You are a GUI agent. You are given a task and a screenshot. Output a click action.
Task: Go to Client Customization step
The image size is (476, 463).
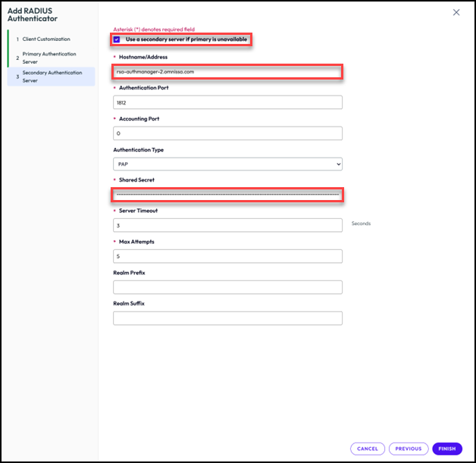click(46, 39)
